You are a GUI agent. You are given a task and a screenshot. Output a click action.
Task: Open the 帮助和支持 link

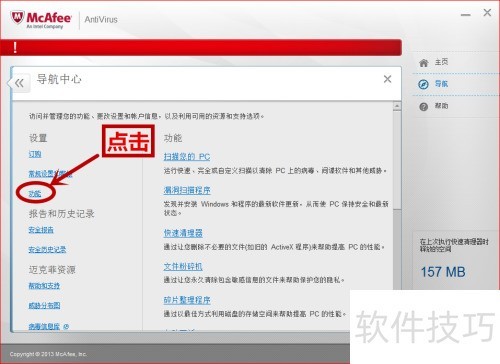click(44, 286)
